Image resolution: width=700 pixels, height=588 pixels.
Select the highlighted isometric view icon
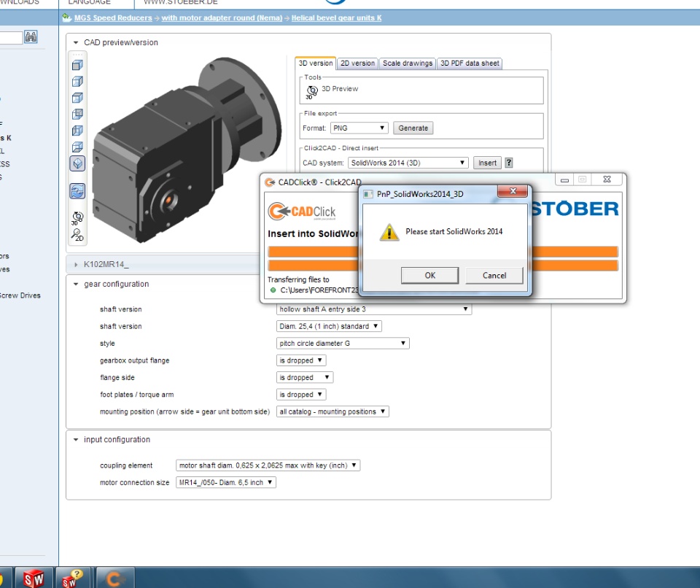(x=77, y=163)
